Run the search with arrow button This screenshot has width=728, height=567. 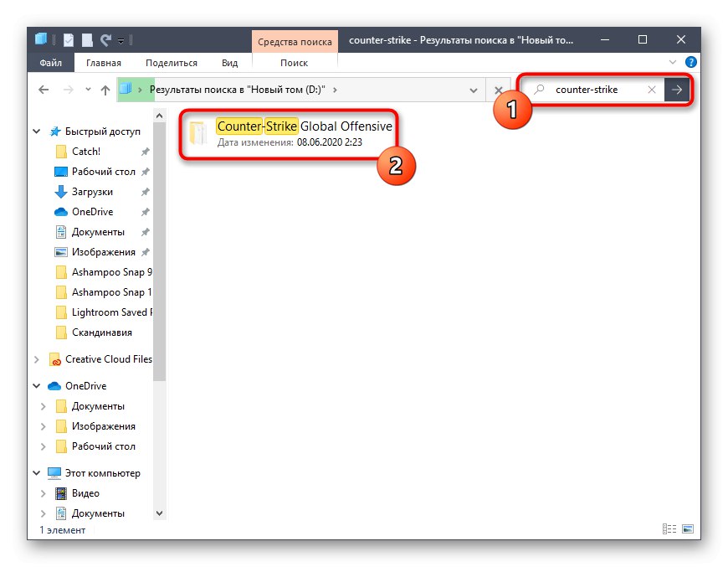point(677,90)
